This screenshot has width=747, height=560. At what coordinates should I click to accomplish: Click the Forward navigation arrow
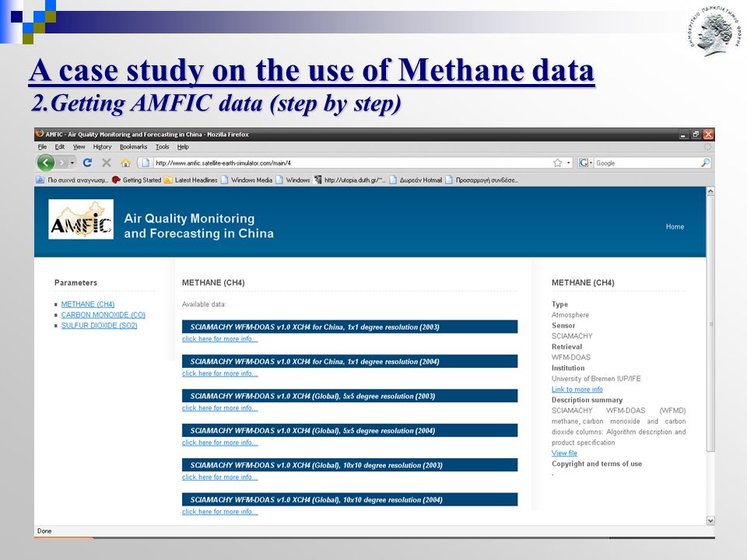tap(62, 163)
